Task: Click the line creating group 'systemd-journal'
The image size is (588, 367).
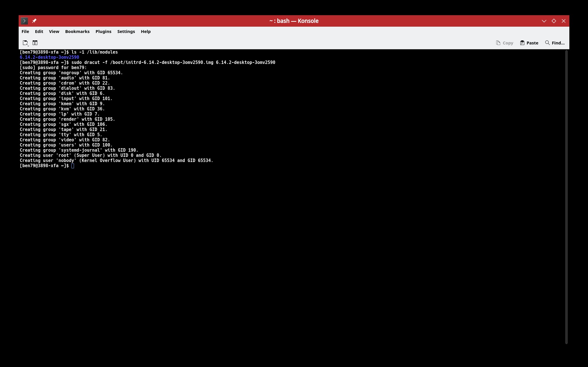Action: point(79,150)
